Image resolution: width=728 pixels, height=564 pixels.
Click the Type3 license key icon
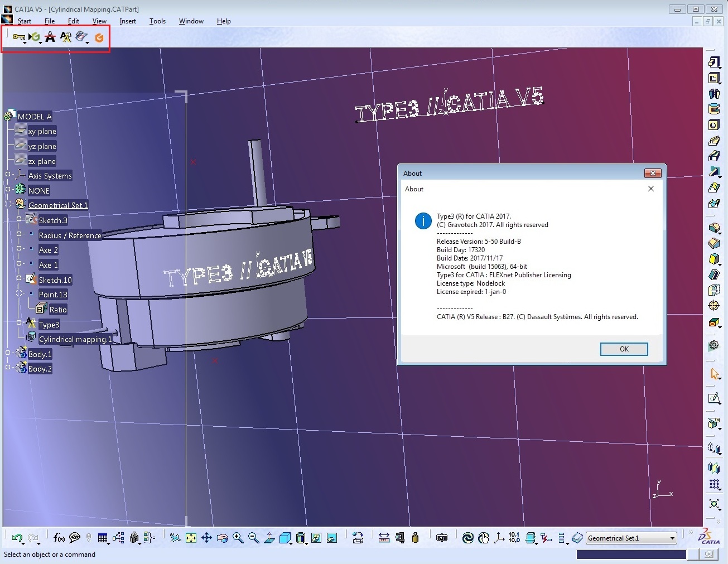tap(19, 37)
